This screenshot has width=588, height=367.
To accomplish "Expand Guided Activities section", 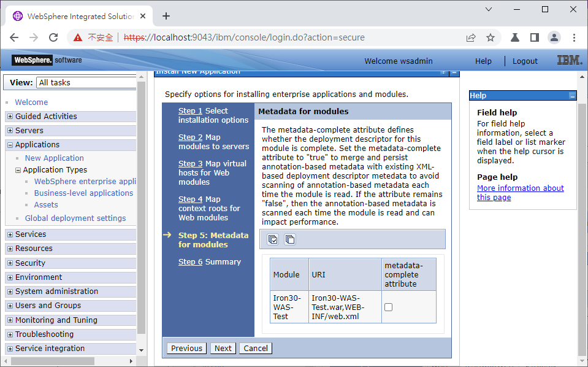I will [10, 117].
